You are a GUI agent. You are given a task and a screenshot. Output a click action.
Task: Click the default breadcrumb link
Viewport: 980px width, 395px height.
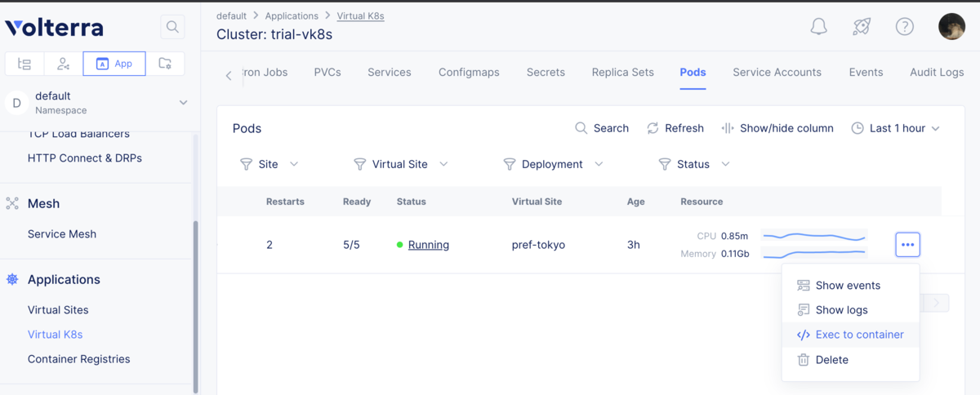pos(231,16)
